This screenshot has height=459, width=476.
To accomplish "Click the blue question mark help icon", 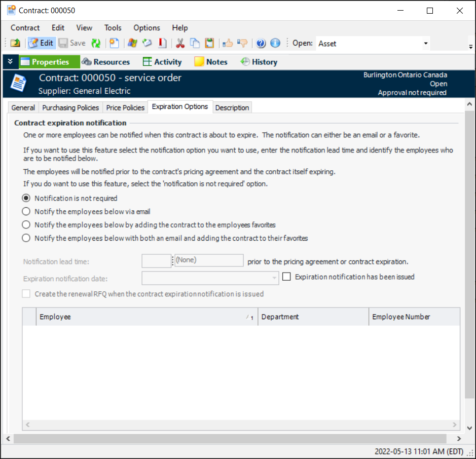I will (261, 43).
